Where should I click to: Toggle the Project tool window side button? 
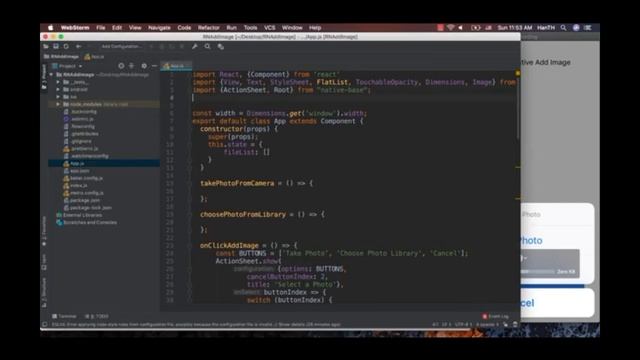tap(44, 76)
